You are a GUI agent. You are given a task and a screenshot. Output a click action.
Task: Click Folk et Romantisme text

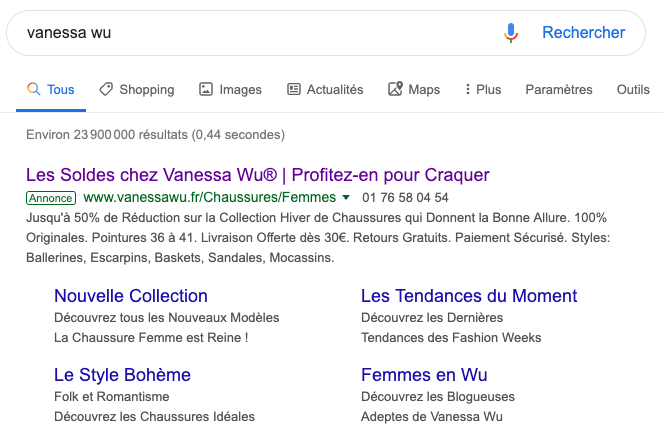click(x=112, y=397)
